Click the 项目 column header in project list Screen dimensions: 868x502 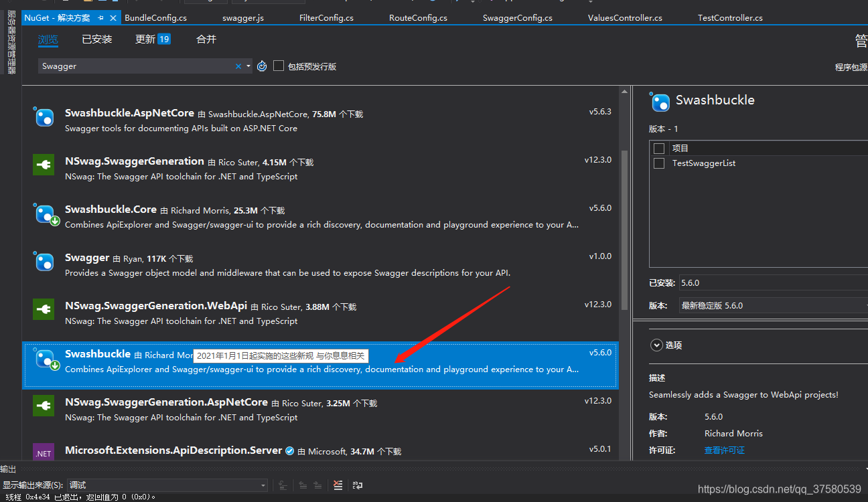pos(680,148)
